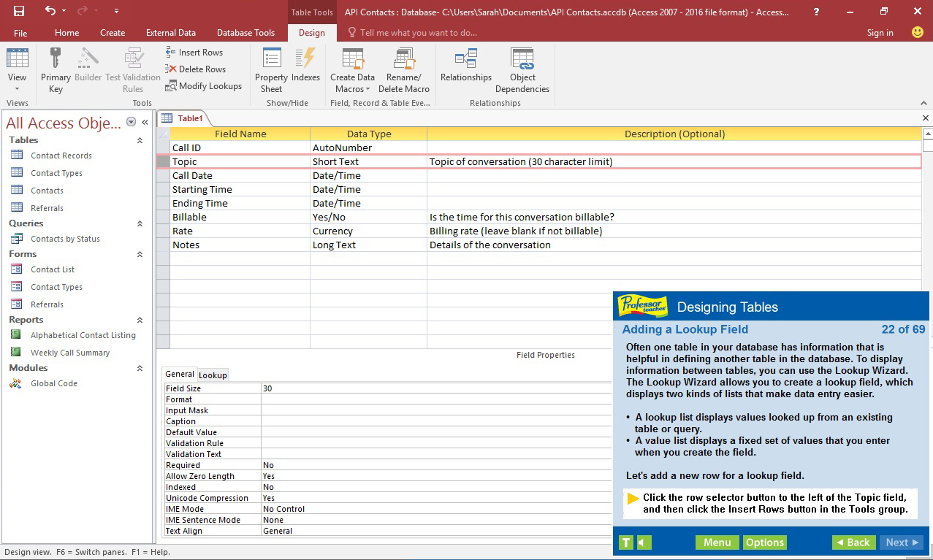
Task: Click the Tell me what you want to do box
Action: pos(416,32)
